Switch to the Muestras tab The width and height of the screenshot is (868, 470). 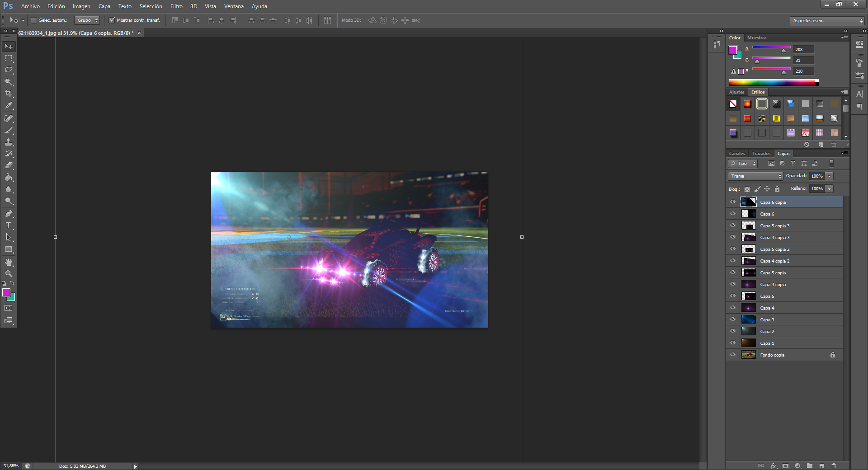pos(757,38)
